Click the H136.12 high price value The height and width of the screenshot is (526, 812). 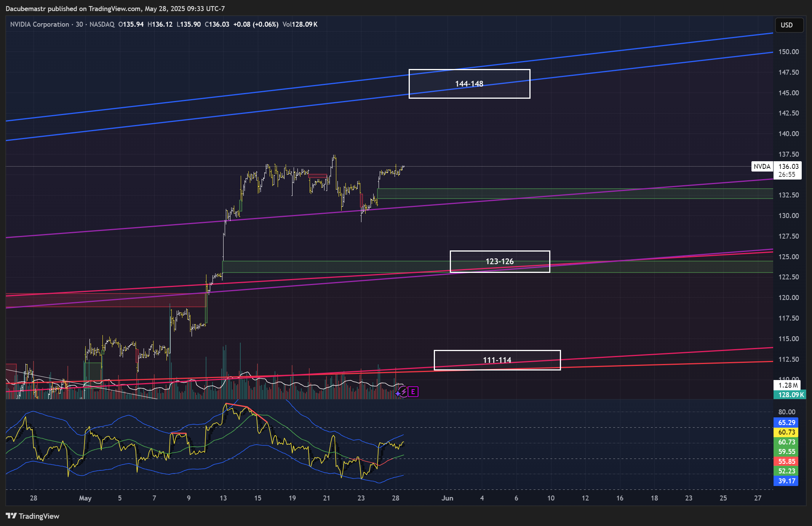pyautogui.click(x=160, y=24)
